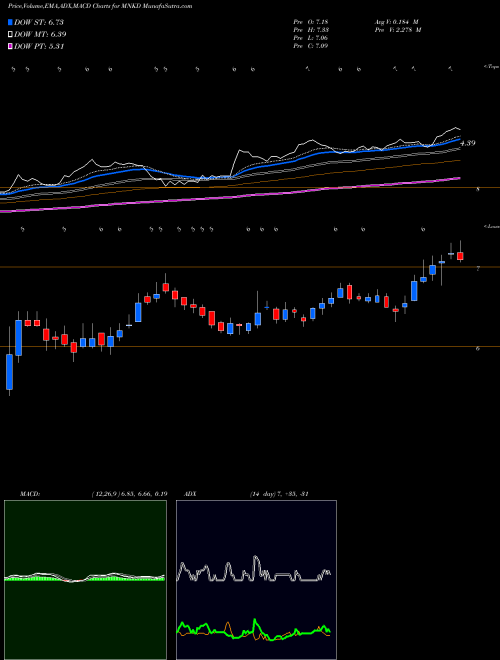The width and height of the screenshot is (500, 660).
Task: Click the price axis label 7
Action: (x=478, y=268)
